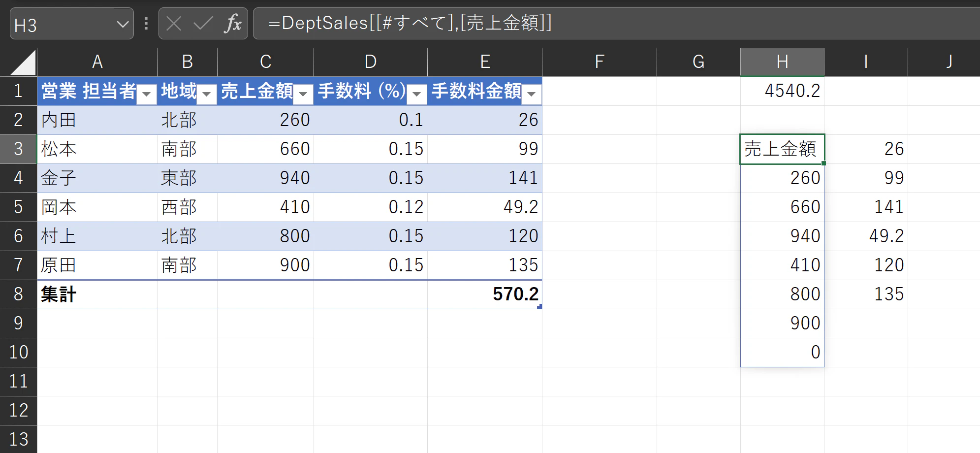
Task: Click the formula bar options dots
Action: [146, 24]
